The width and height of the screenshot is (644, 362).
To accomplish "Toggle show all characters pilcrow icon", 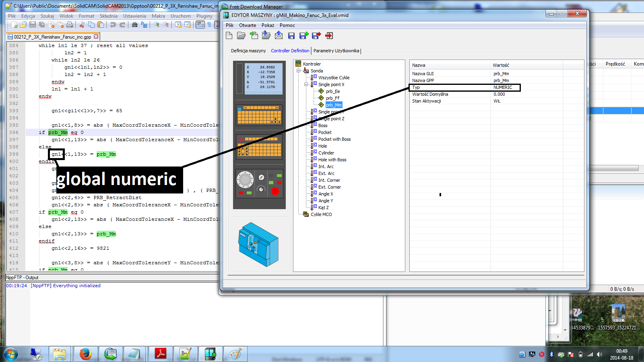I will tap(209, 25).
